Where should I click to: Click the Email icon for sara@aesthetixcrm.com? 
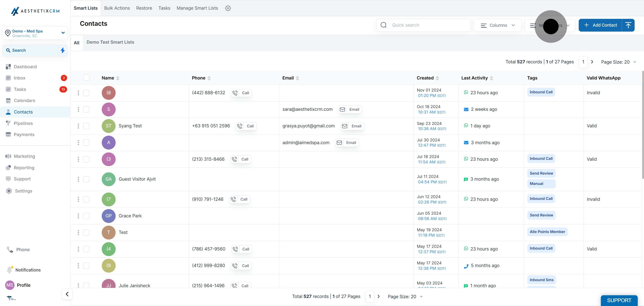343,110
